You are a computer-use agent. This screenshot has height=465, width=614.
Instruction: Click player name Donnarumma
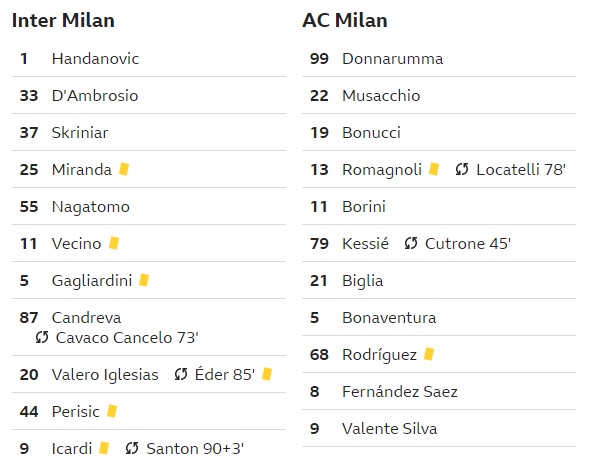point(393,59)
